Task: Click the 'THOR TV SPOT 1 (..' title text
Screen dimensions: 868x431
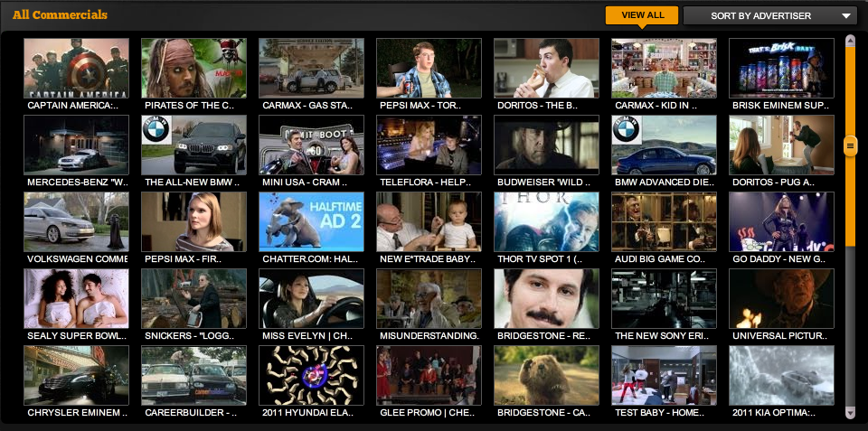Action: (x=540, y=258)
